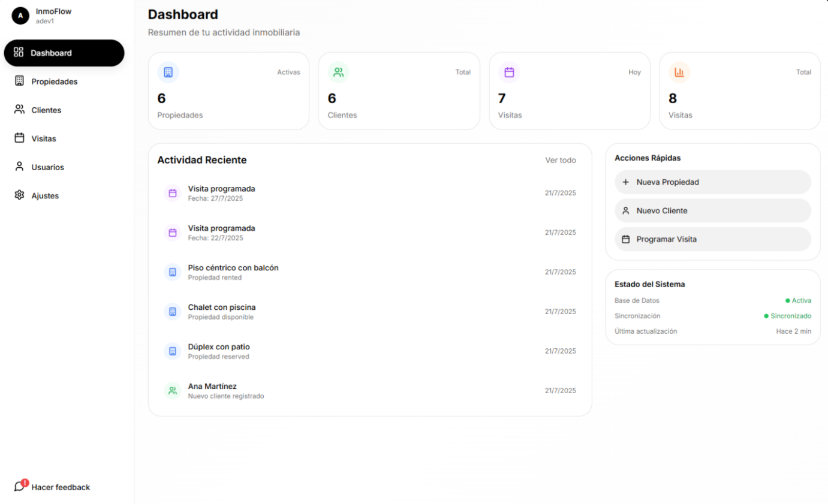The image size is (828, 504).
Task: Click the blue building icon on Propiedades card
Action: (168, 72)
